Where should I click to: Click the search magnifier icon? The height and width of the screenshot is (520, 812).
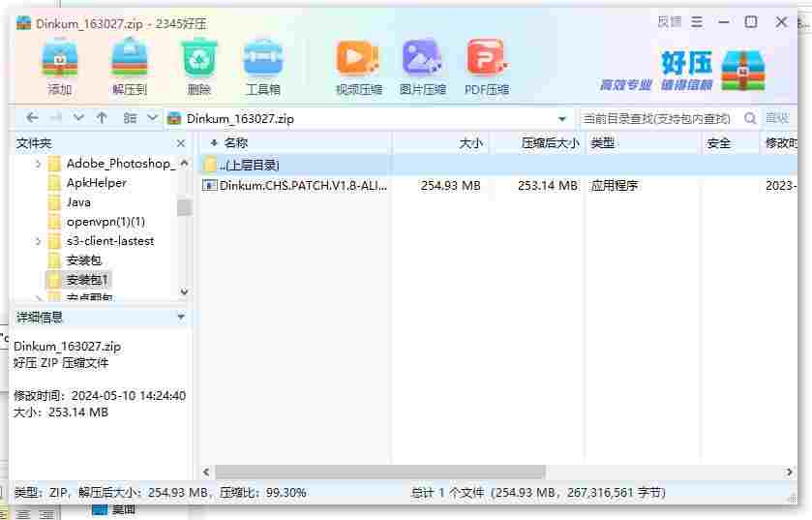click(749, 118)
